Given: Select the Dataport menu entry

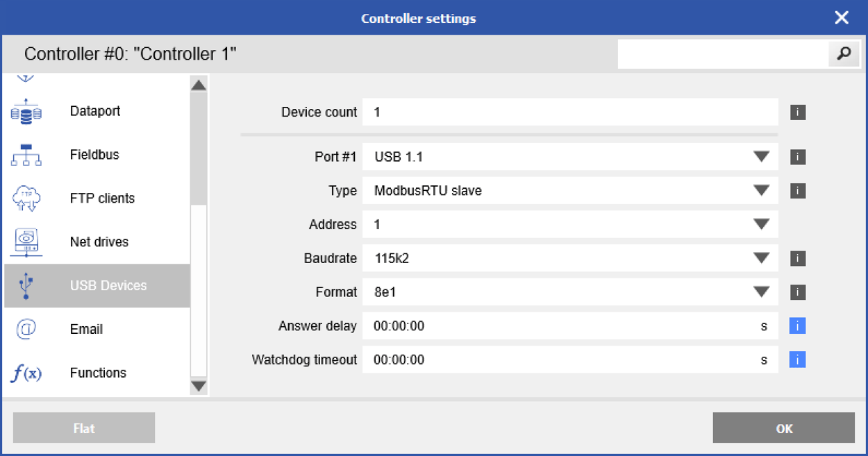Looking at the screenshot, I should [x=94, y=111].
